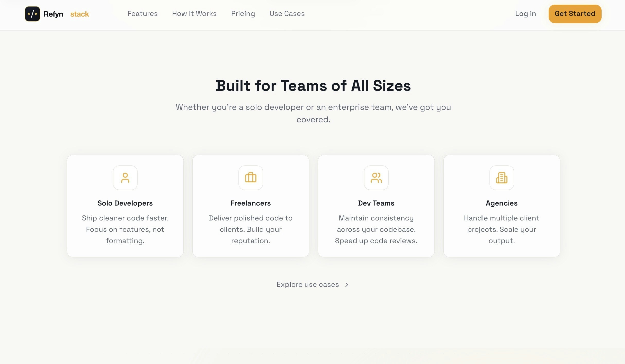Select the Dev Teams people icon
Screen dimensions: 625x364
[376, 178]
